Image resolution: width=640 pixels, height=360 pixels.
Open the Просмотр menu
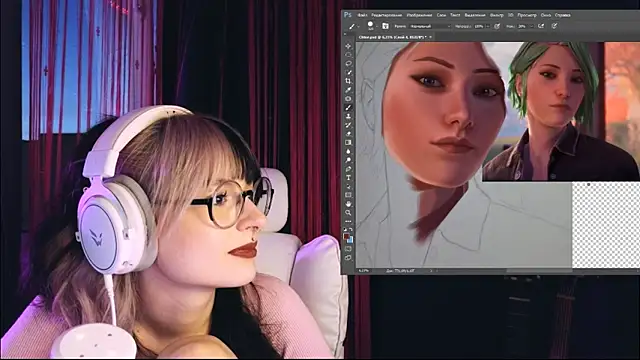(x=527, y=15)
